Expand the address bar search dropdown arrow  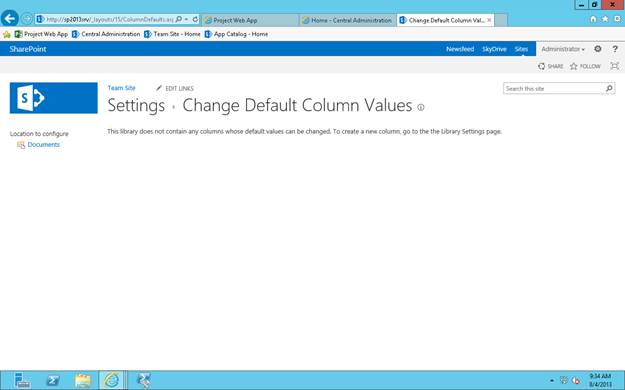[186, 19]
